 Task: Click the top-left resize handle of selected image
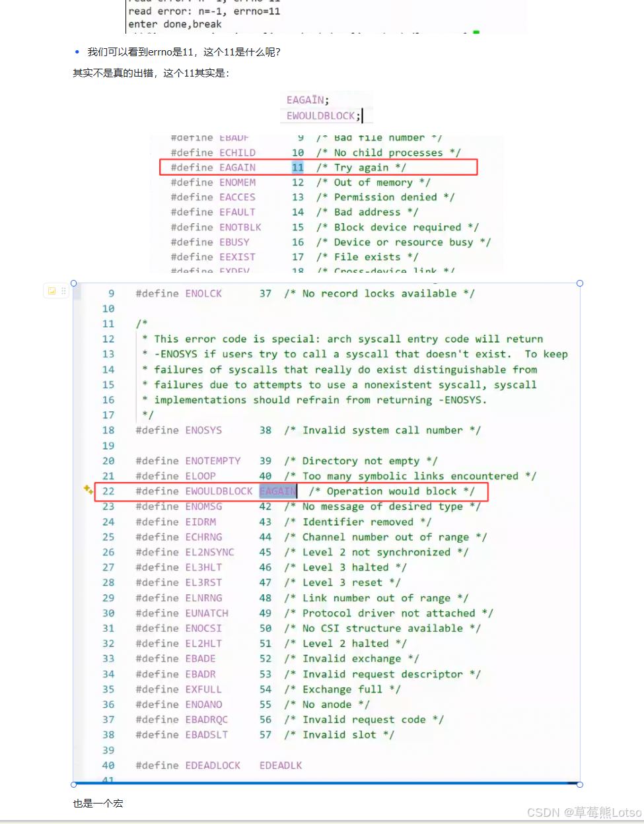pos(73,283)
